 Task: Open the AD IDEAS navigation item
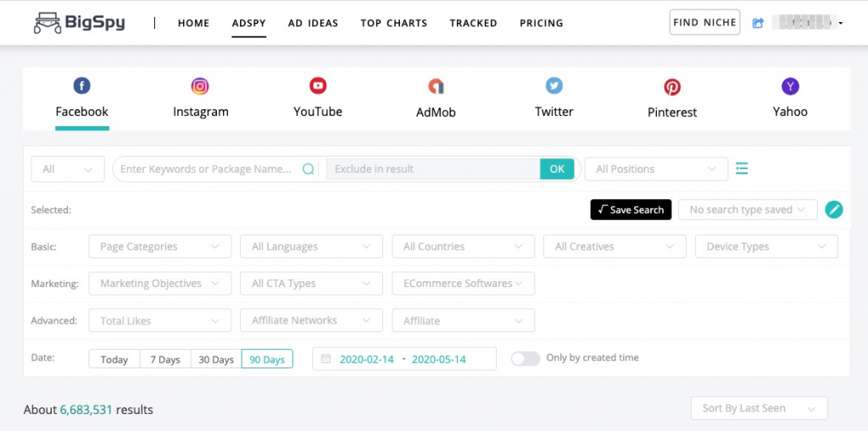point(314,23)
